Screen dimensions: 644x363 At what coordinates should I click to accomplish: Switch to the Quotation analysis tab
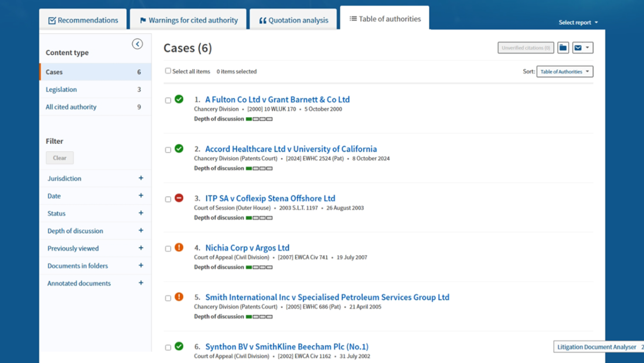[293, 21]
